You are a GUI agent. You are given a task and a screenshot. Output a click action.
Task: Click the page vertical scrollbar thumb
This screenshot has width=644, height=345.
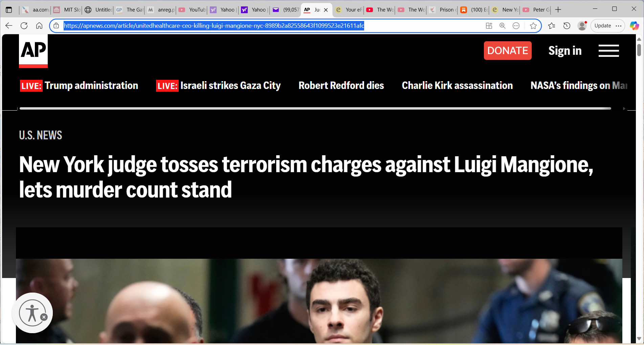coord(639,50)
